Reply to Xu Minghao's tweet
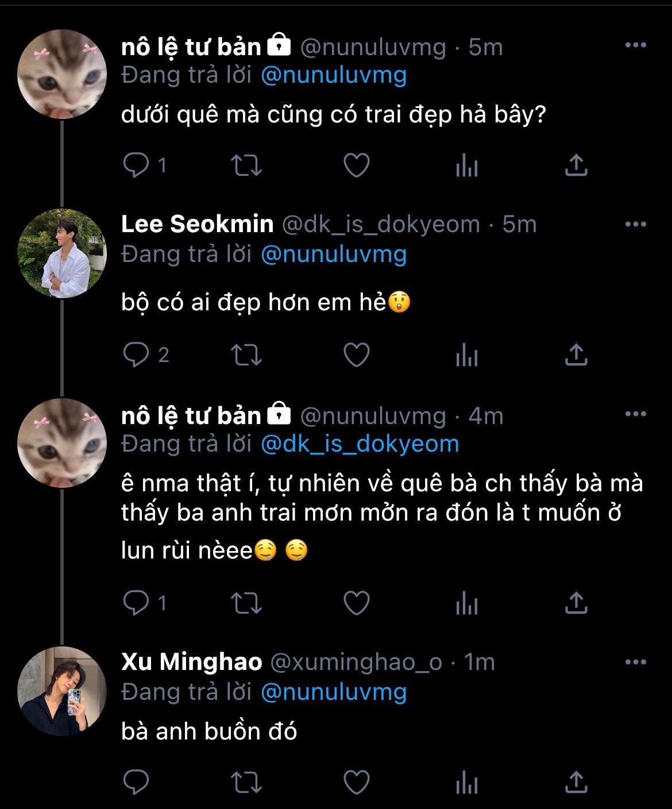 [136, 781]
